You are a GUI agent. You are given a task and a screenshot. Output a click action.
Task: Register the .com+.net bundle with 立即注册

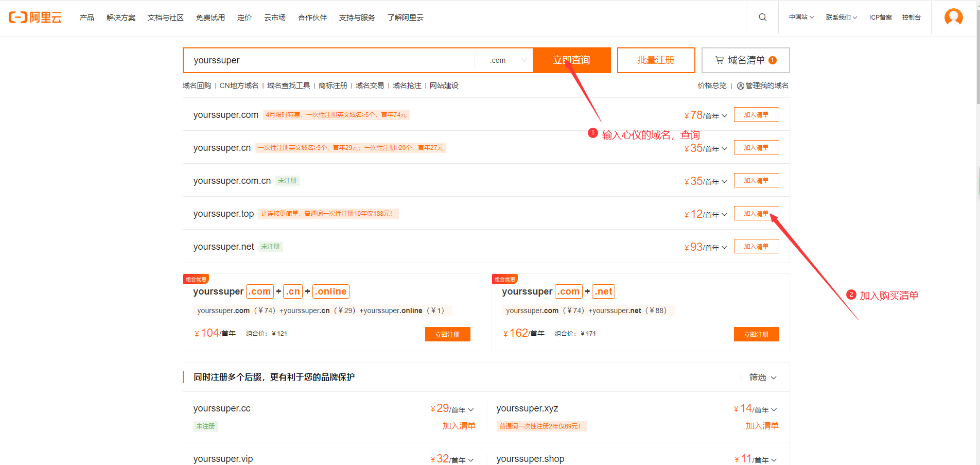tap(756, 334)
